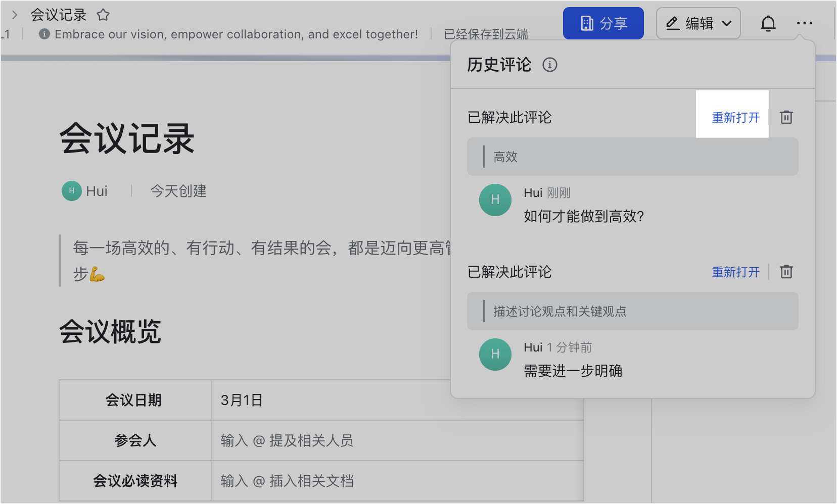Click the 已经保存到云端 status text
The height and width of the screenshot is (504, 837).
(x=486, y=34)
